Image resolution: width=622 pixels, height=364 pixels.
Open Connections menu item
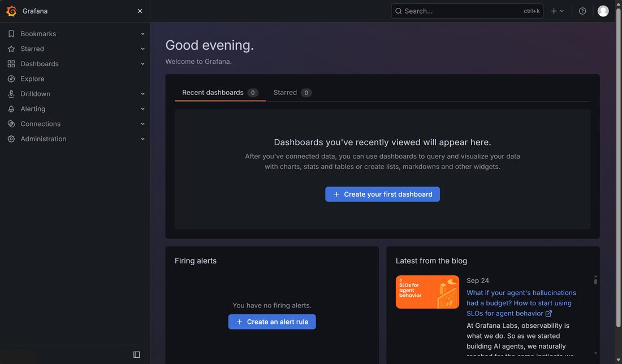[41, 124]
